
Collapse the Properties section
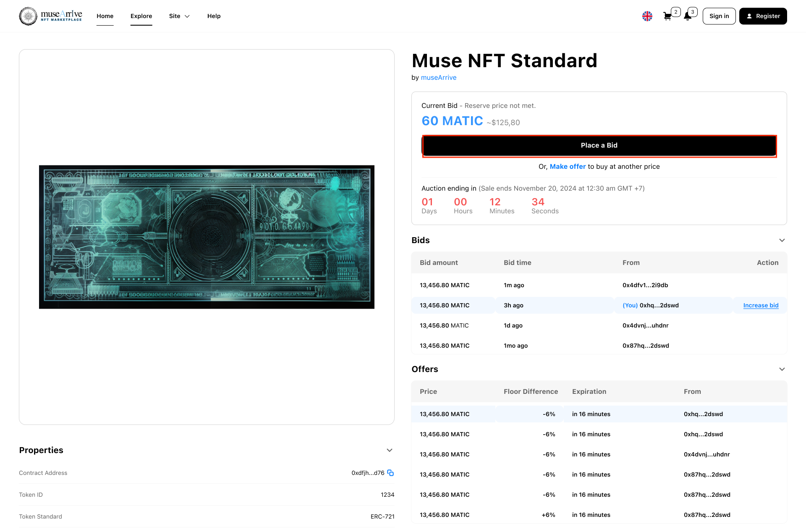tap(389, 450)
